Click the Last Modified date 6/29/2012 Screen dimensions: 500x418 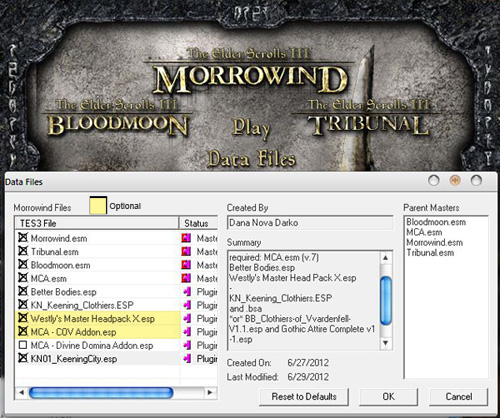(308, 377)
